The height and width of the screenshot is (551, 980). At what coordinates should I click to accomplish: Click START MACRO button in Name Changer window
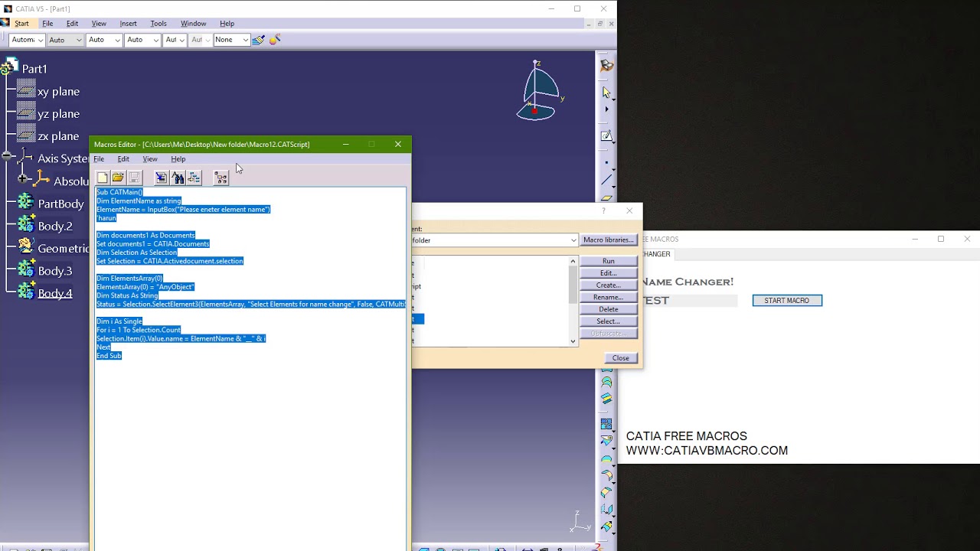pyautogui.click(x=787, y=301)
